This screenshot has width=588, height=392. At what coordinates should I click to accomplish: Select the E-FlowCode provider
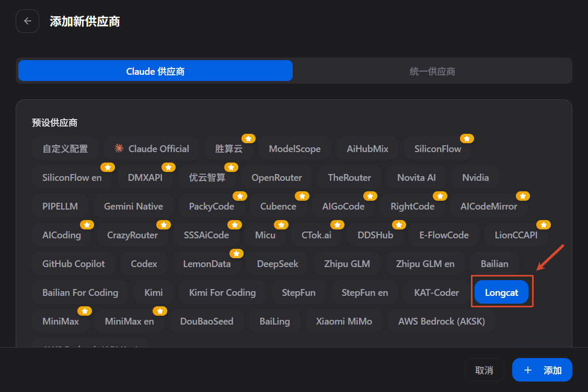coord(444,235)
